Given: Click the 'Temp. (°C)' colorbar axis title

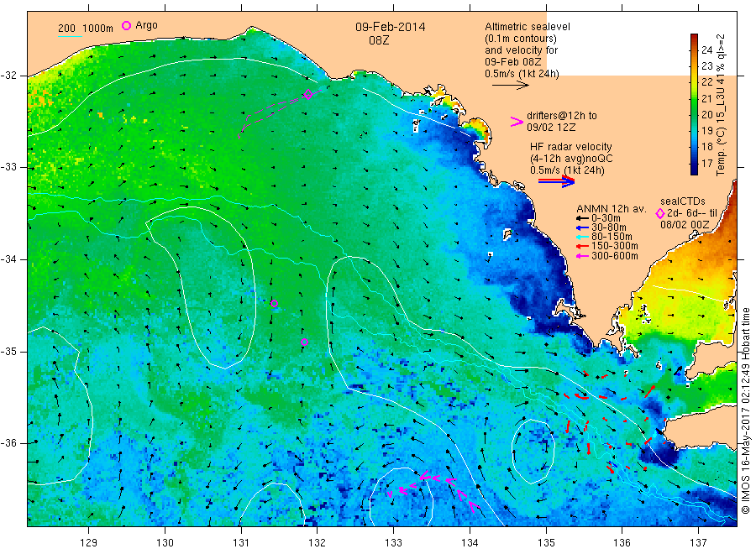Looking at the screenshot, I should [x=721, y=151].
